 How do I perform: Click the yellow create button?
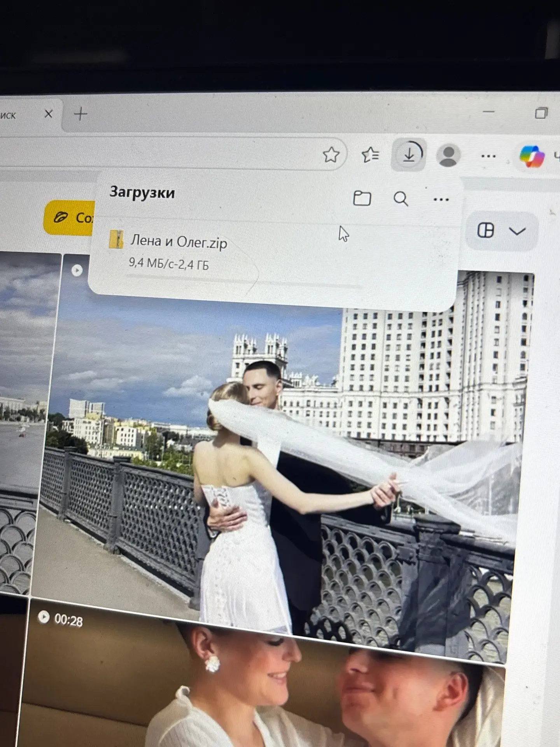tap(69, 218)
